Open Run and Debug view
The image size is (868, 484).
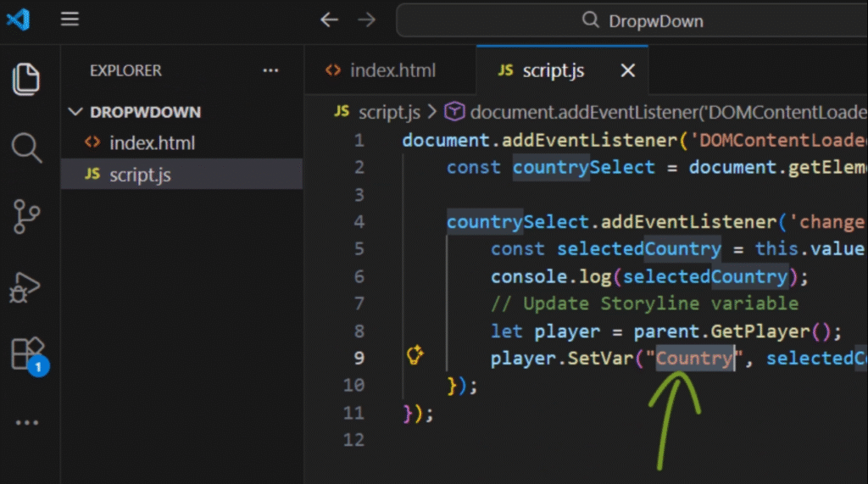26,286
